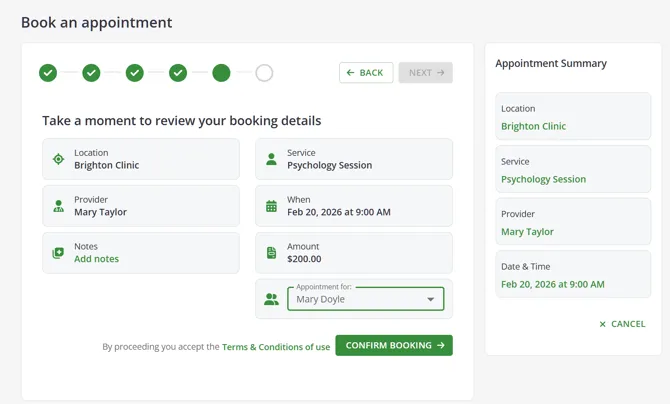Click the Confirm Booking button
The image size is (670, 404).
394,345
